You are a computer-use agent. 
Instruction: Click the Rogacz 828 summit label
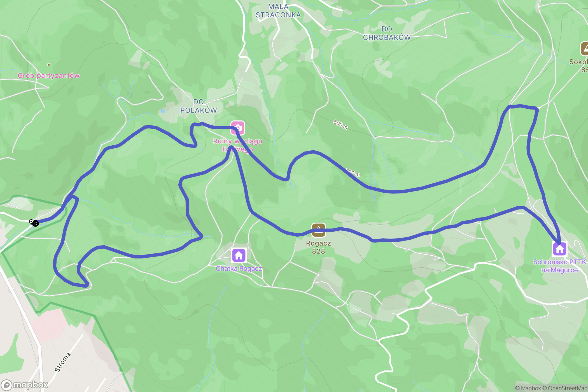pos(318,247)
